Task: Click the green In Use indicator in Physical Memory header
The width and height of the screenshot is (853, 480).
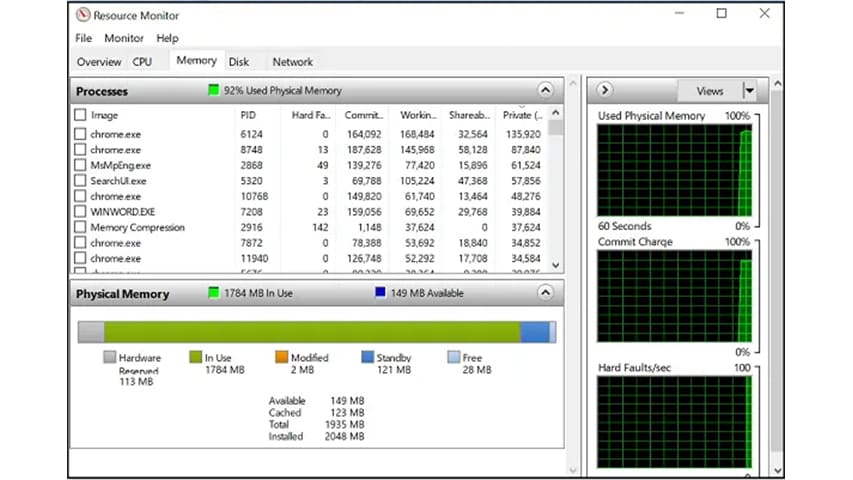Action: pos(214,293)
